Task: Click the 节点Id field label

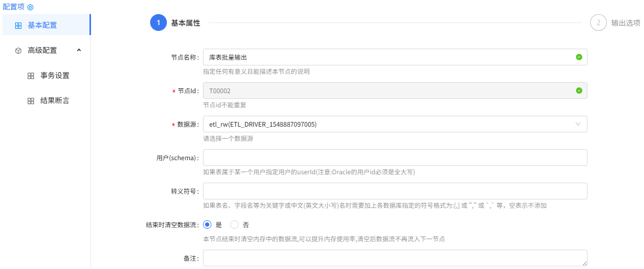Action: click(x=188, y=91)
